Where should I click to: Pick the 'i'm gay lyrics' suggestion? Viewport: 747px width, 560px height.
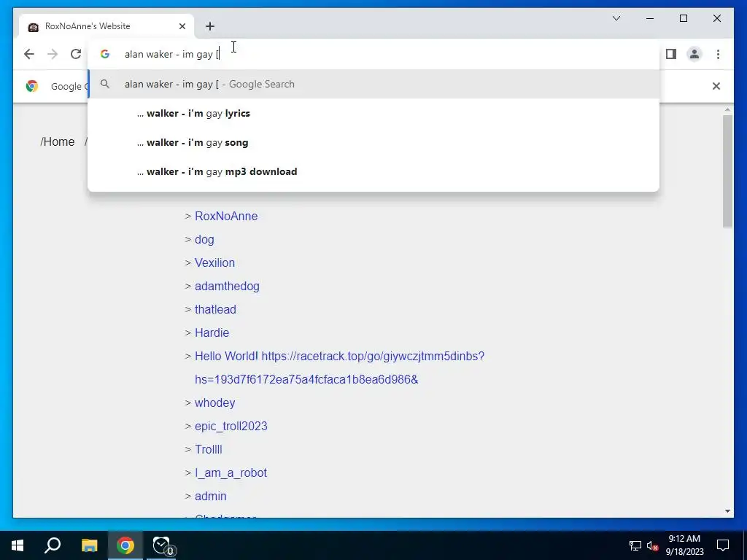[373, 113]
